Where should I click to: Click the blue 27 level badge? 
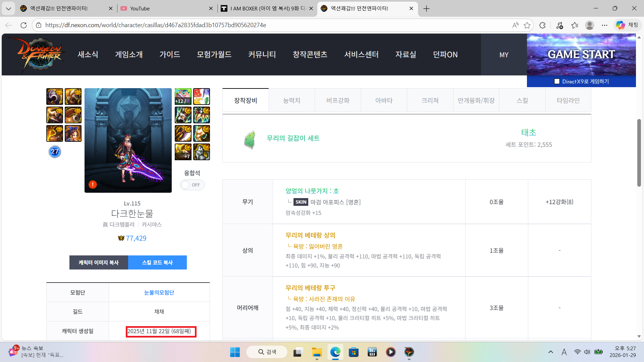55,152
